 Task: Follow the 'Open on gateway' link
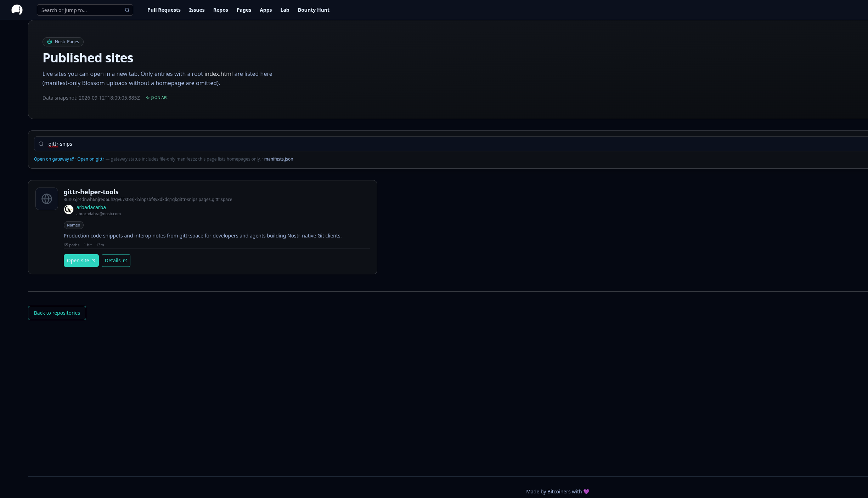click(x=54, y=159)
